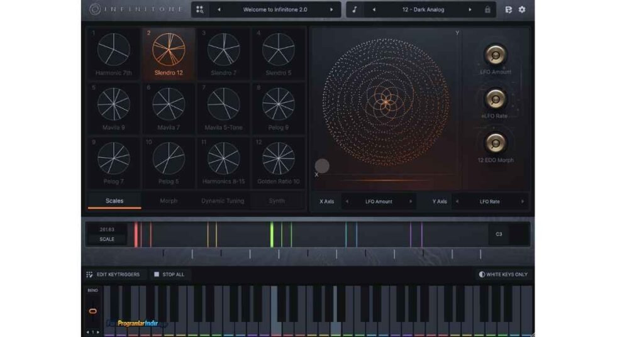
Task: Click the Y Axis next parameter arrow
Action: [523, 202]
